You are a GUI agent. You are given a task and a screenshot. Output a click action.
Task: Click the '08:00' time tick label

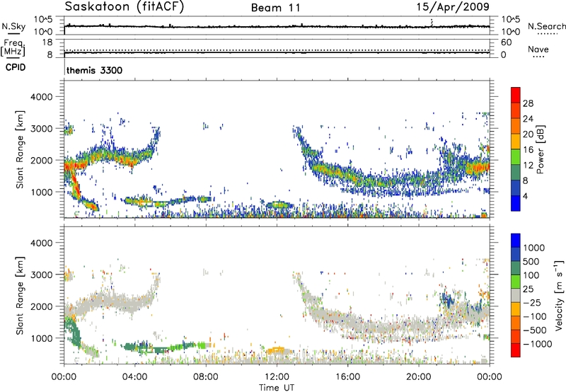tap(206, 377)
